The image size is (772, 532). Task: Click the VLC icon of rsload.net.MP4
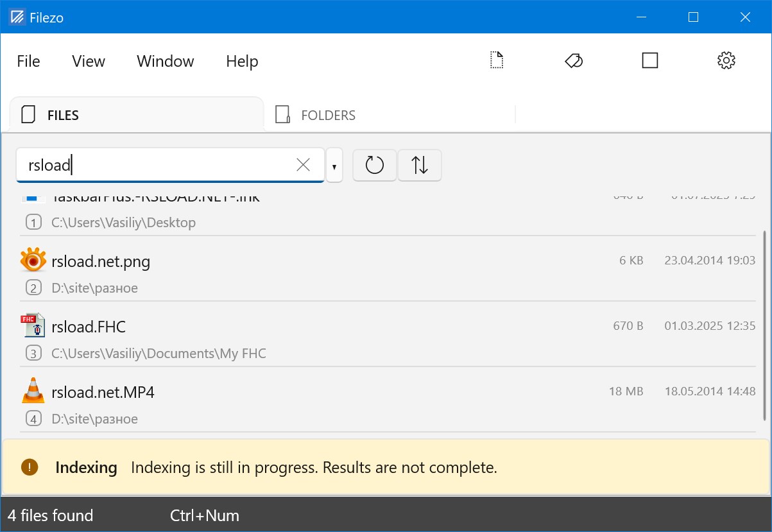pyautogui.click(x=33, y=391)
